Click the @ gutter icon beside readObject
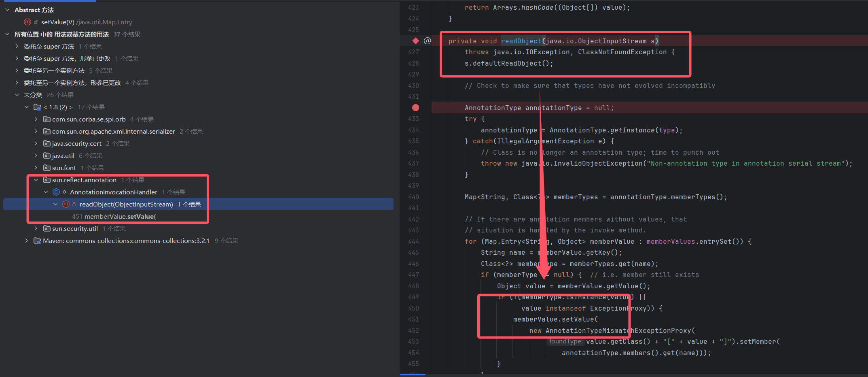 [427, 40]
